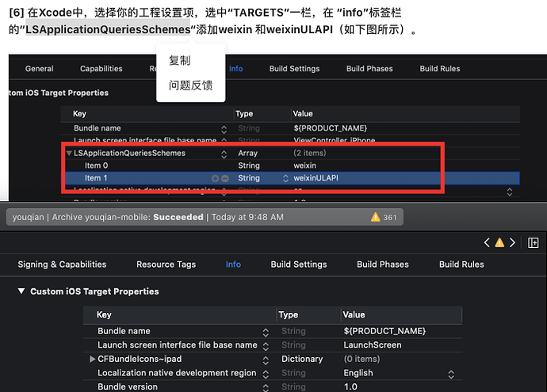Image resolution: width=547 pixels, height=392 pixels.
Task: Expand the CFBundleIcons~ipad dictionary row
Action: [93, 359]
